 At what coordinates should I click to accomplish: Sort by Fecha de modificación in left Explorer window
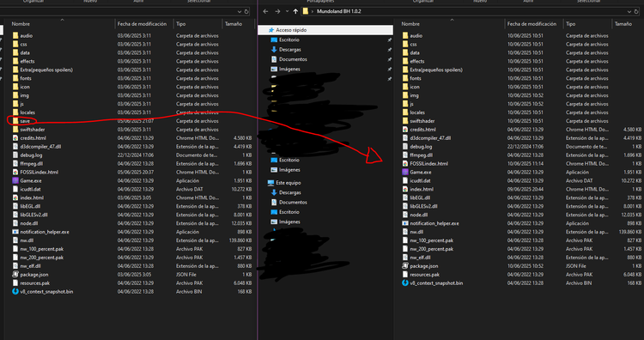coord(142,24)
